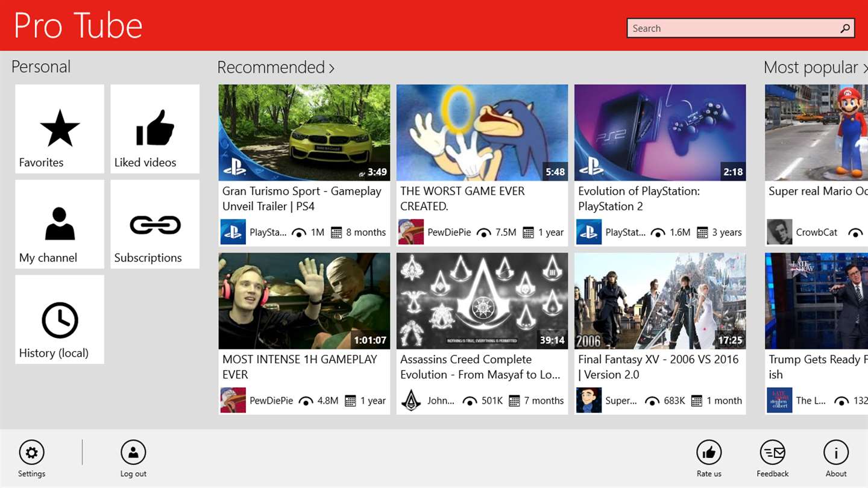The height and width of the screenshot is (488, 868).
Task: Open Settings gear icon
Action: pyautogui.click(x=32, y=452)
